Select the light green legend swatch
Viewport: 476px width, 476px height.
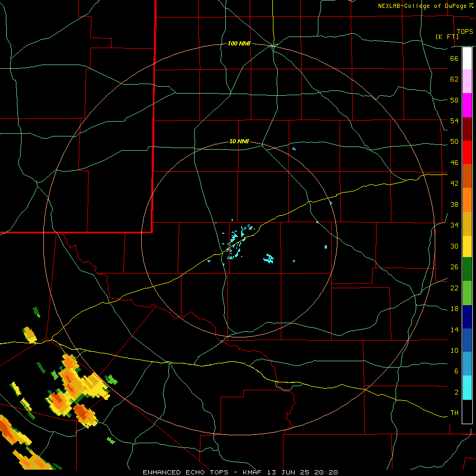(467, 293)
